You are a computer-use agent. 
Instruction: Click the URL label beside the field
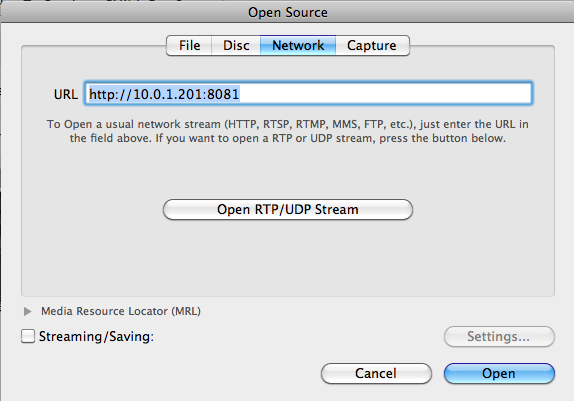click(66, 94)
